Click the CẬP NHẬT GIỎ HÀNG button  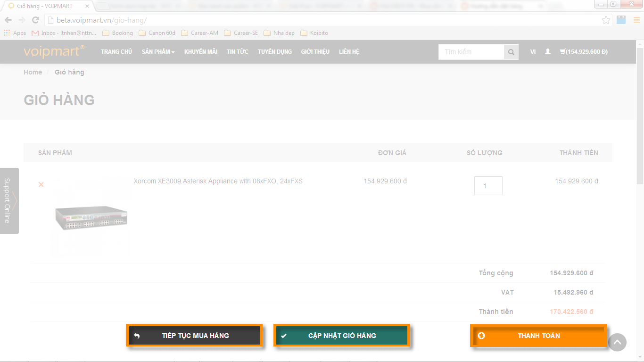[342, 336]
